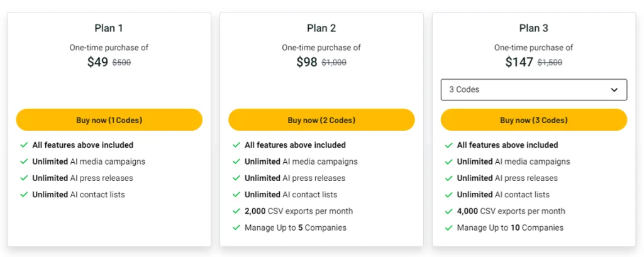The height and width of the screenshot is (257, 644).
Task: Click checkmark beside Plan 3 'All features above included'
Action: point(448,145)
